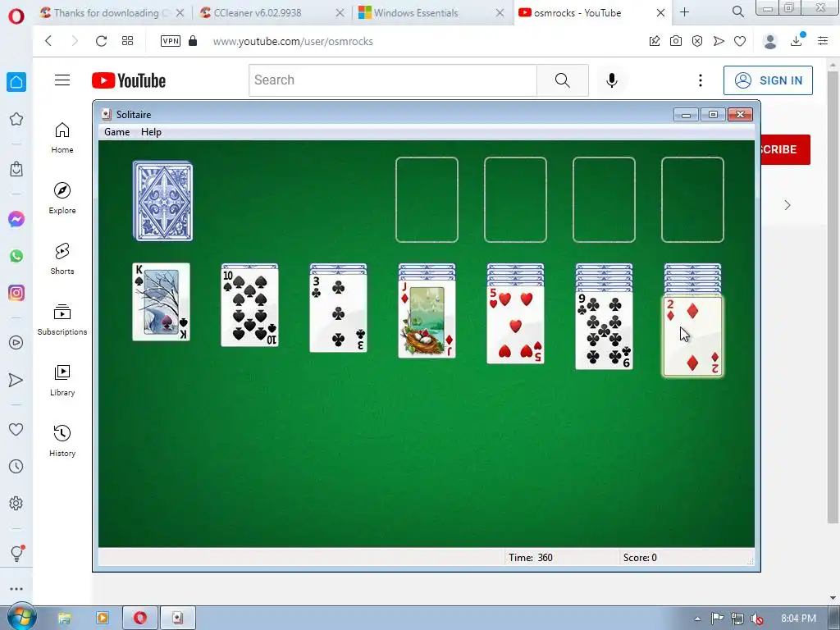This screenshot has height=630, width=840.
Task: Start voice search with microphone icon
Action: pos(612,80)
